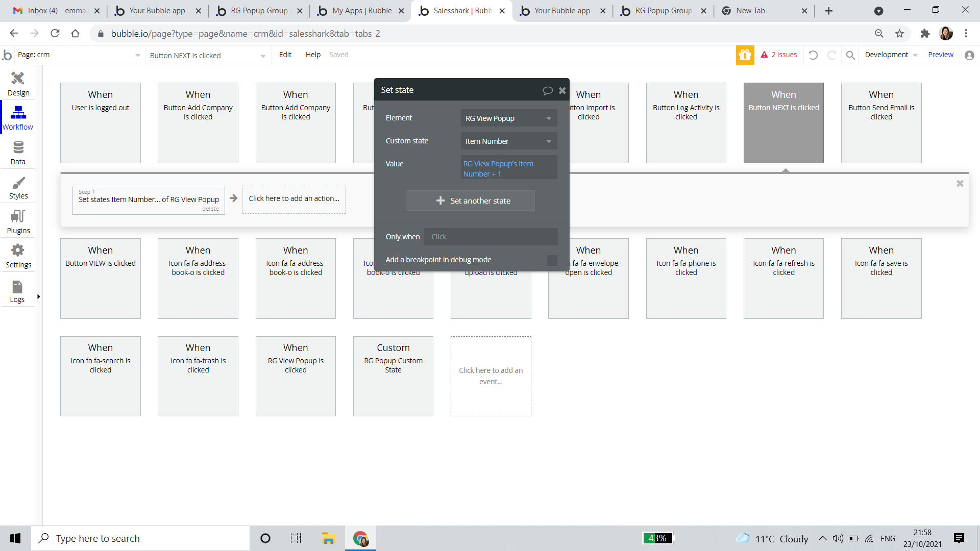980x551 pixels.
Task: Click Set another state button
Action: tap(470, 201)
